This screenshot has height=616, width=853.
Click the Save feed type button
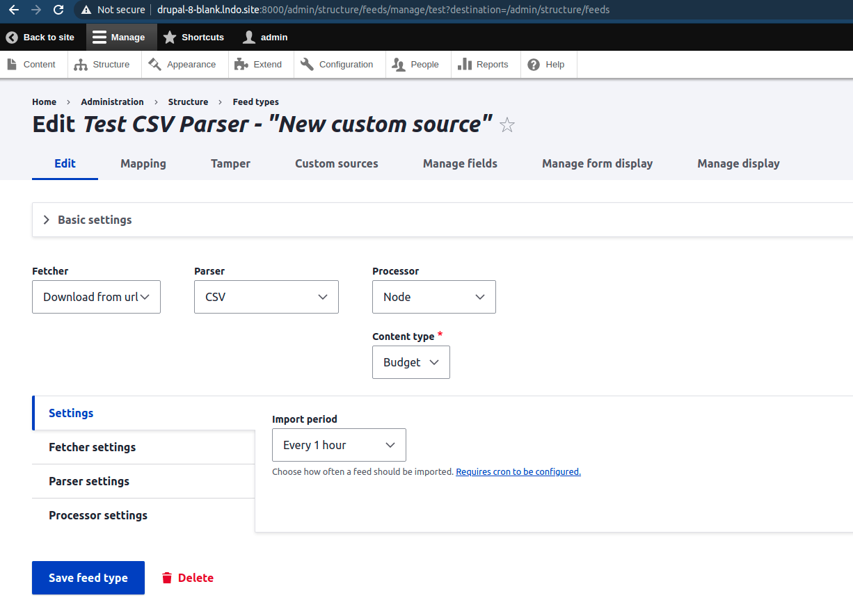[x=88, y=578]
